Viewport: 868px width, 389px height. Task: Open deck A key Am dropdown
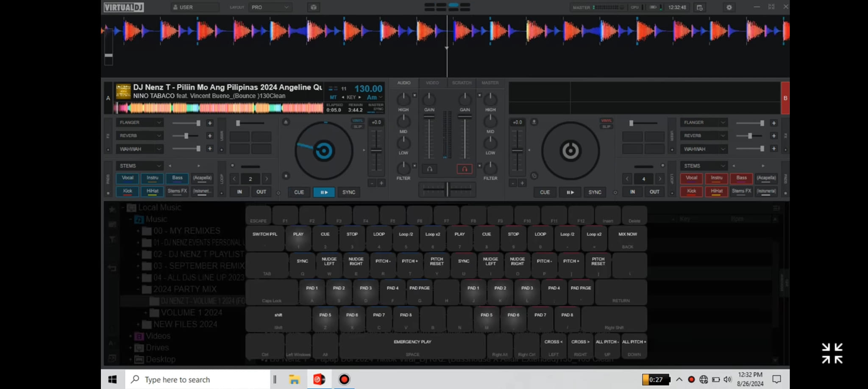coord(374,97)
